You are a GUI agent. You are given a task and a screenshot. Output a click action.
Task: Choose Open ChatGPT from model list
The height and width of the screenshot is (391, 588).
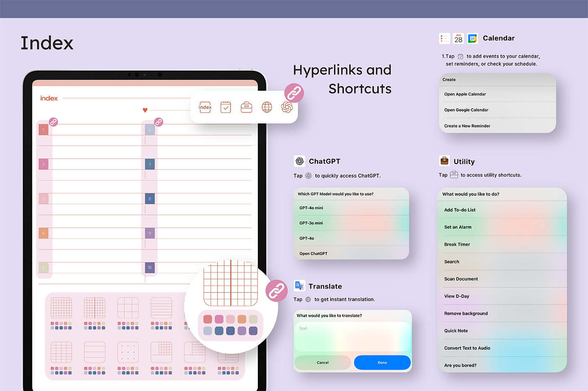pyautogui.click(x=313, y=254)
